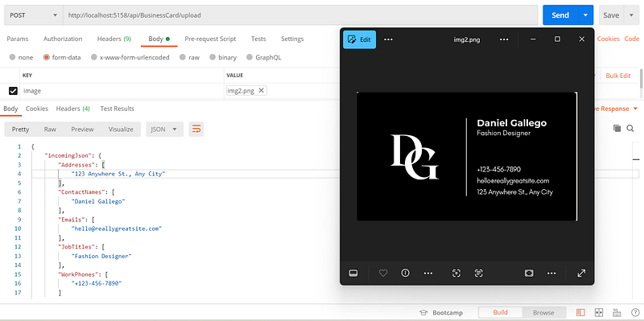Screen dimensions: 644x321
Task: Open the three-dots menu beside Edit
Action: (x=388, y=39)
